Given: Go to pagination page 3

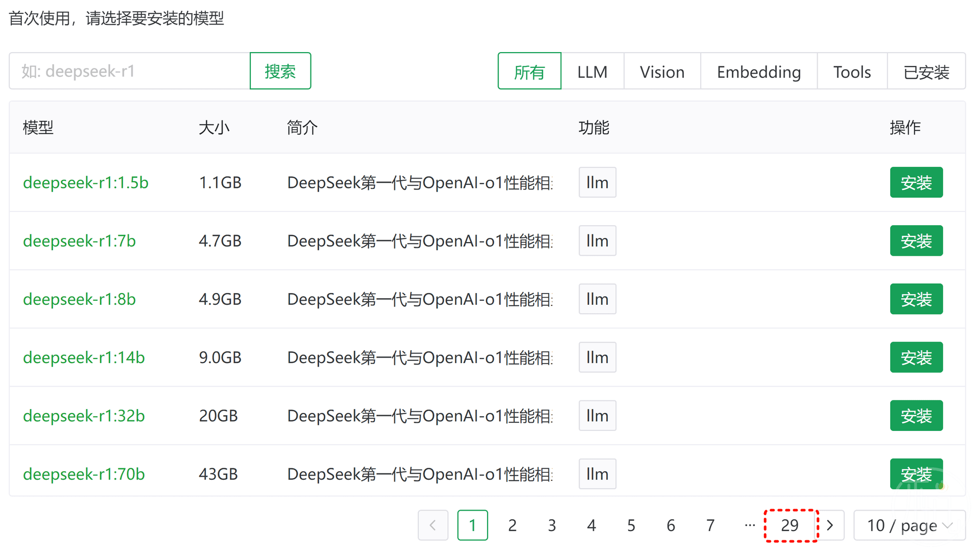Looking at the screenshot, I should 552,525.
